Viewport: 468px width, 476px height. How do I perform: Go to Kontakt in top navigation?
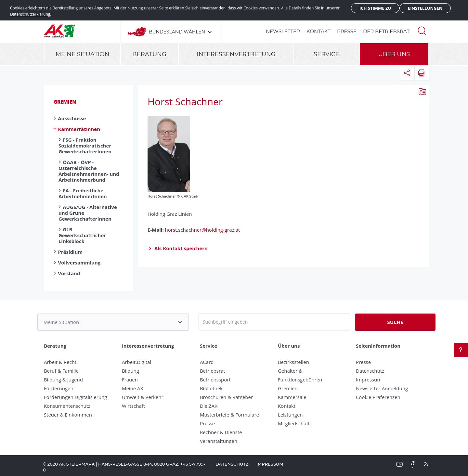[x=318, y=32]
